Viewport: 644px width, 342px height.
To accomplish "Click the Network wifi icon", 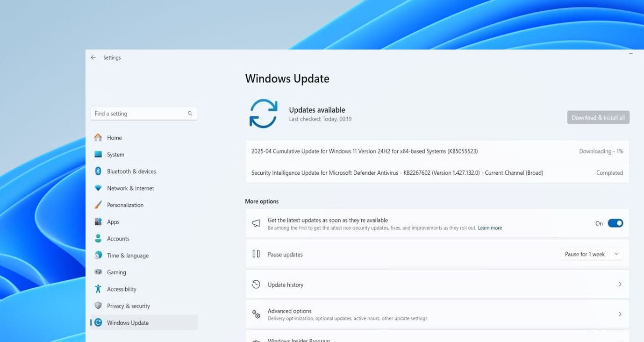I will coord(98,188).
